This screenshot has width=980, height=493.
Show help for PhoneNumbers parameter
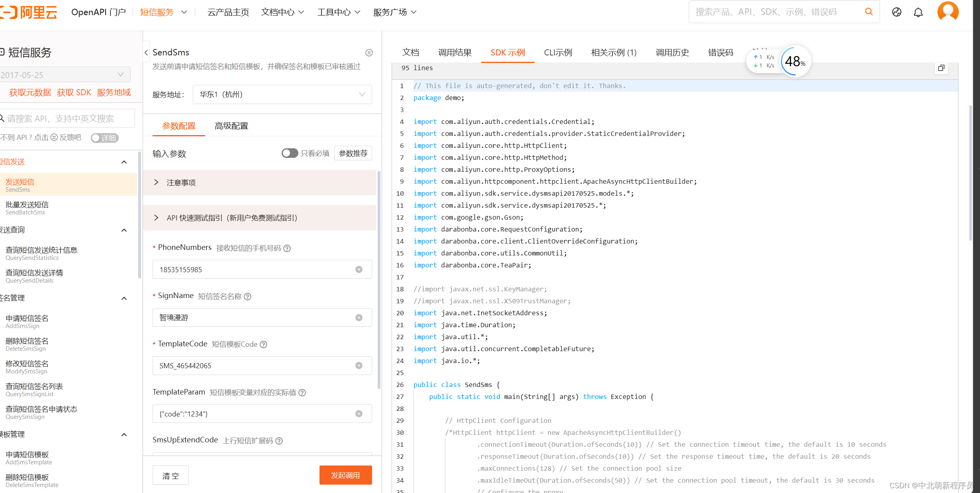[287, 248]
